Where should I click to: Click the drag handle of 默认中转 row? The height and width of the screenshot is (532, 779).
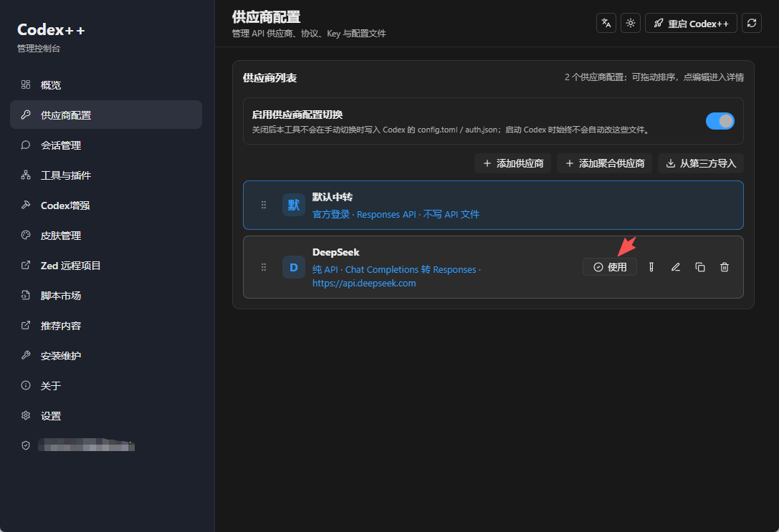pyautogui.click(x=264, y=205)
